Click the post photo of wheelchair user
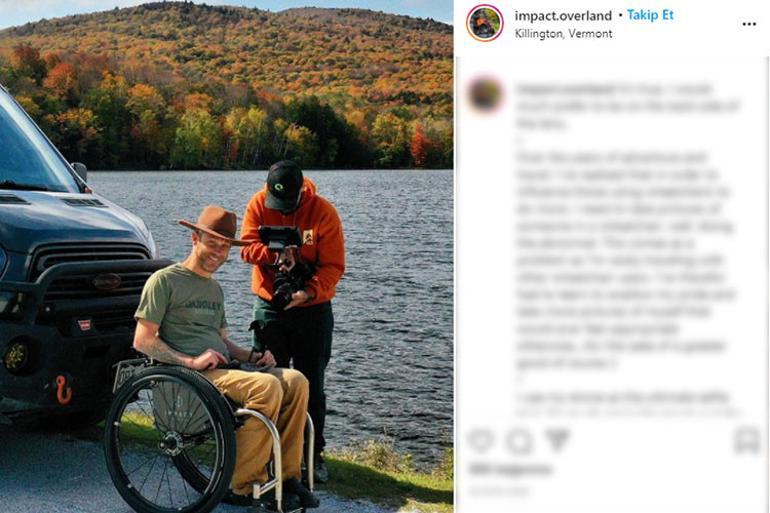This screenshot has height=513, width=770. (226, 256)
